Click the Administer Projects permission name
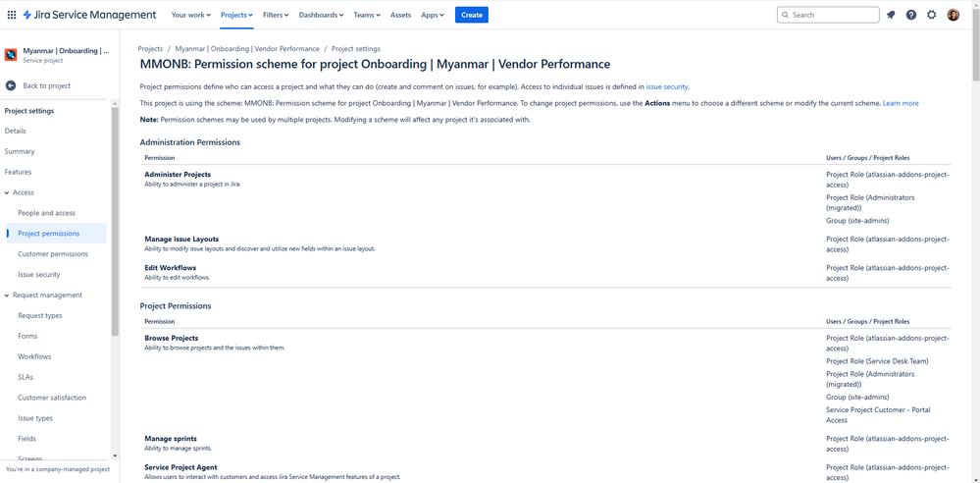Viewport: 980px width, 483px height. click(x=178, y=175)
